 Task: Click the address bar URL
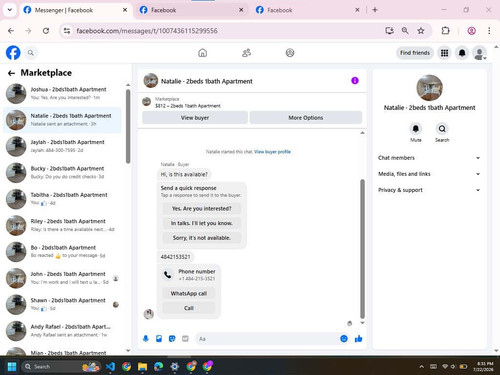147,31
